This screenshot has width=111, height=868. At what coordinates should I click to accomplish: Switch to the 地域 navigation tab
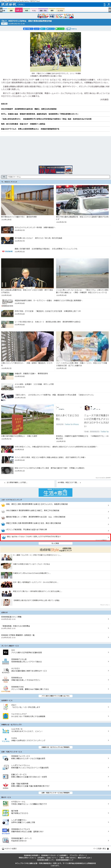(27, 10)
